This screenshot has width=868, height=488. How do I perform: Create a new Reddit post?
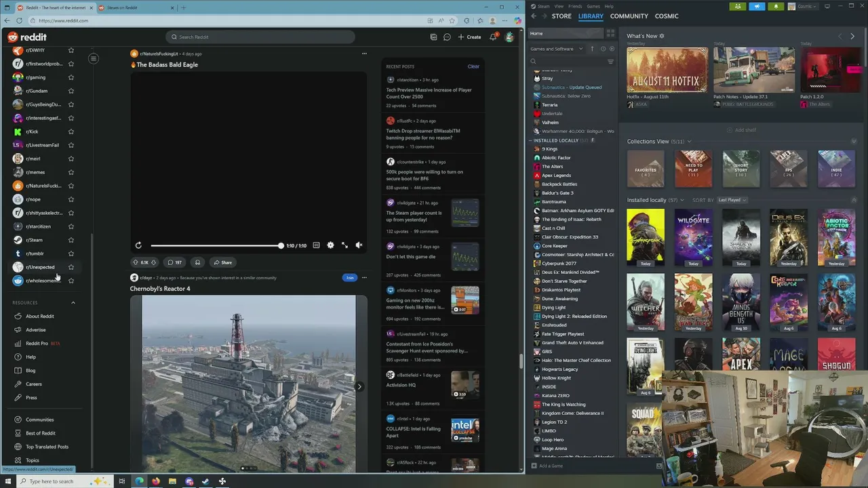coord(469,37)
